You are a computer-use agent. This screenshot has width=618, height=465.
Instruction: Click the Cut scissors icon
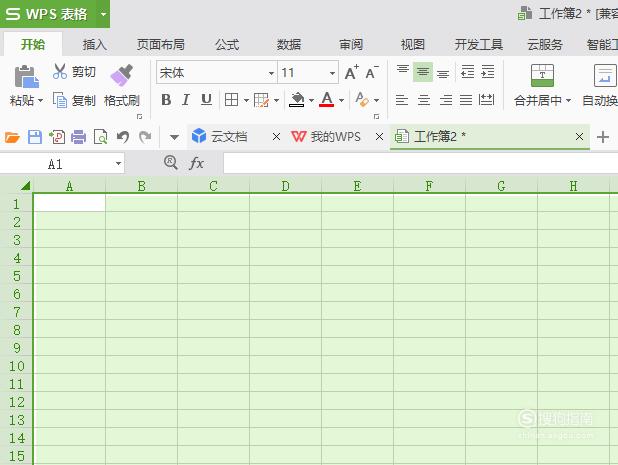pos(60,71)
